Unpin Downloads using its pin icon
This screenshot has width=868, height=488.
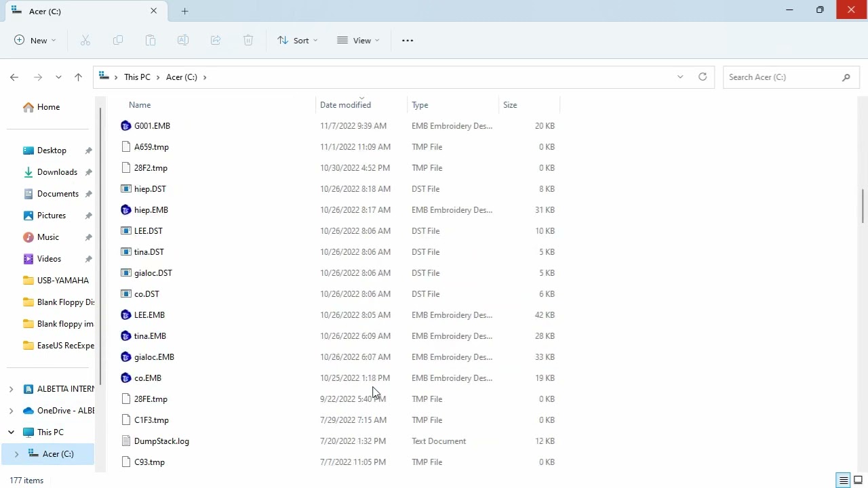coord(88,172)
